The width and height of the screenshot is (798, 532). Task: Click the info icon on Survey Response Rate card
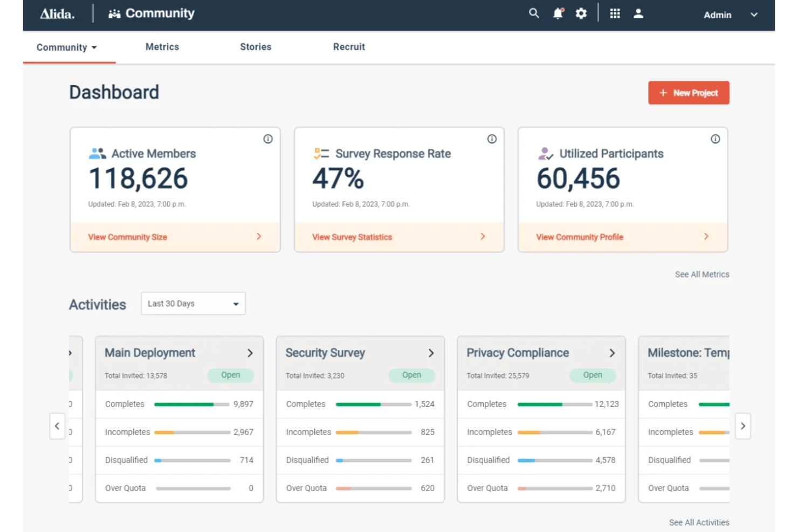[492, 139]
